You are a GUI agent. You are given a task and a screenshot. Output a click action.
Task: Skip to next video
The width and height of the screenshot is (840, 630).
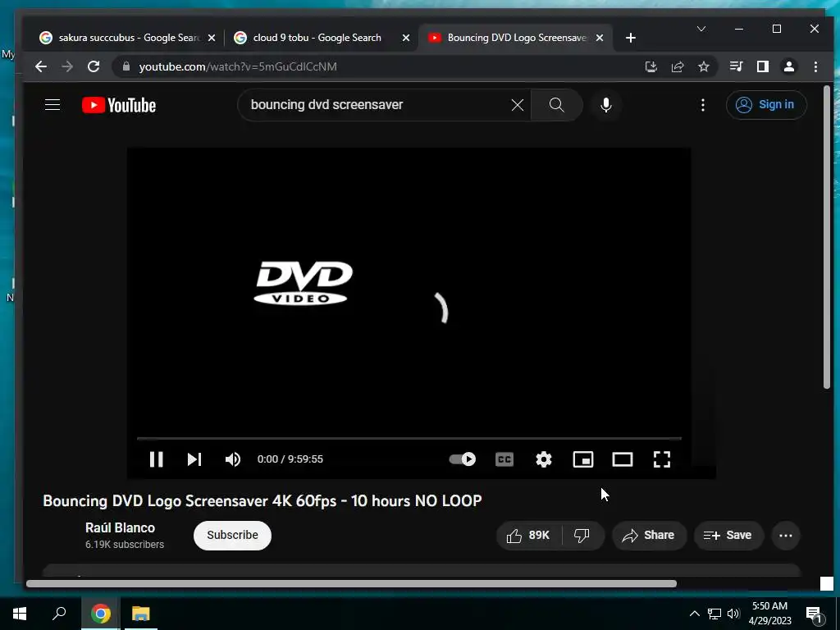pos(194,459)
